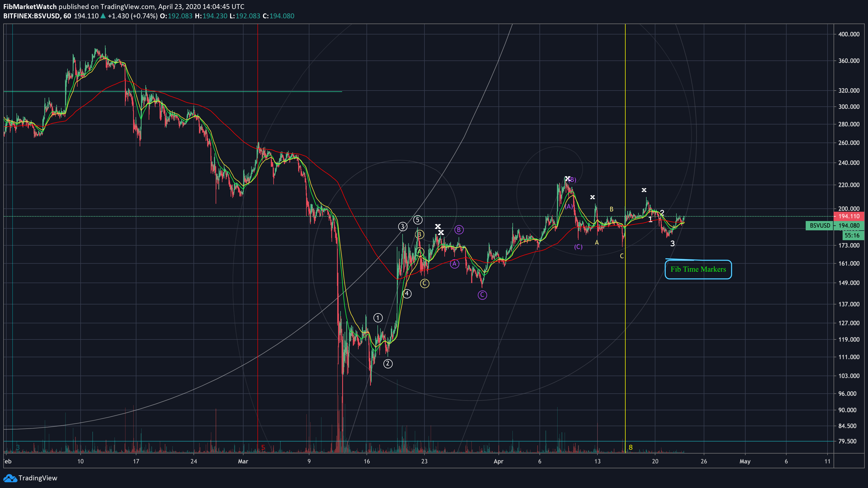868x488 pixels.
Task: Click the green BSVUSD axis label
Action: pyautogui.click(x=819, y=226)
